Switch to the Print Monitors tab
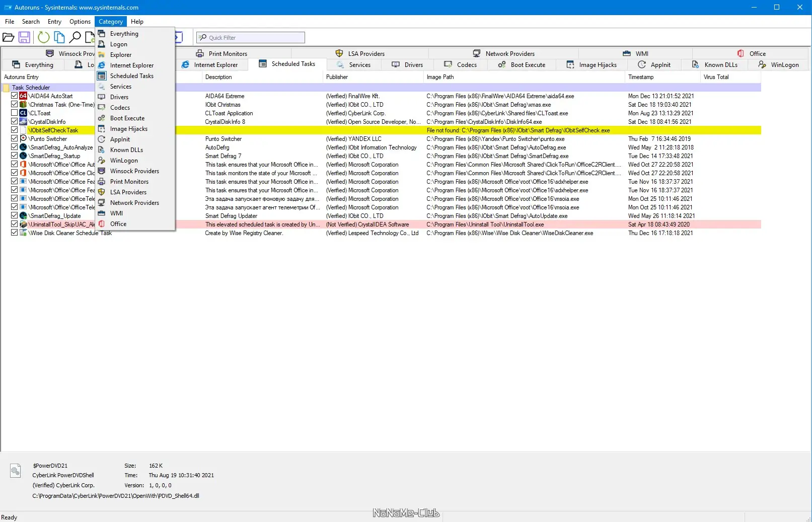Viewport: 812px width, 522px height. (x=222, y=54)
